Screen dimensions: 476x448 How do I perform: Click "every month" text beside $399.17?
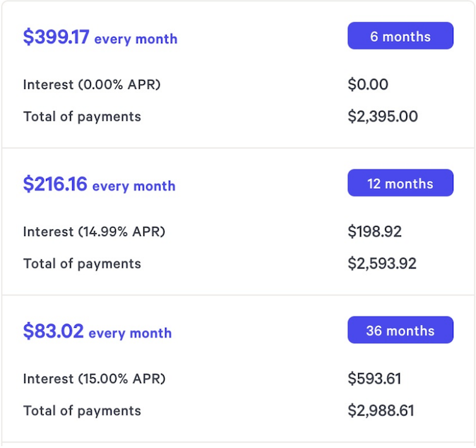(136, 40)
